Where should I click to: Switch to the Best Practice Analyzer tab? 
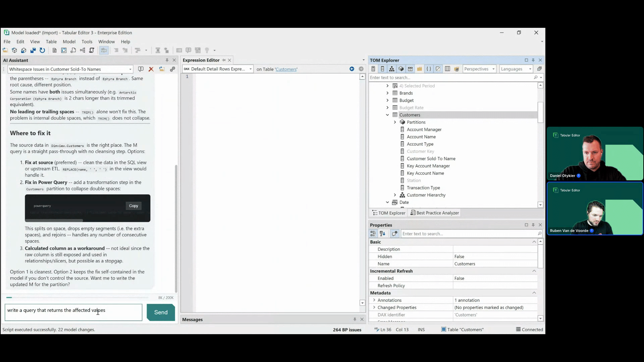click(435, 213)
